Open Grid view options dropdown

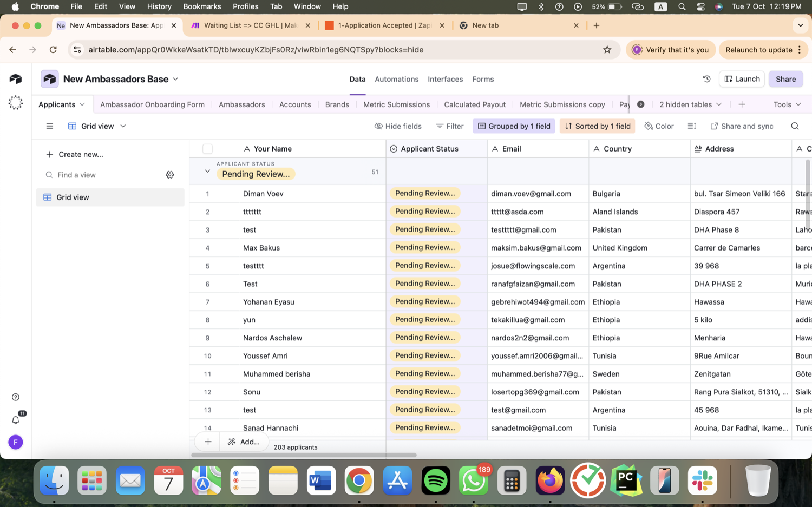coord(123,126)
